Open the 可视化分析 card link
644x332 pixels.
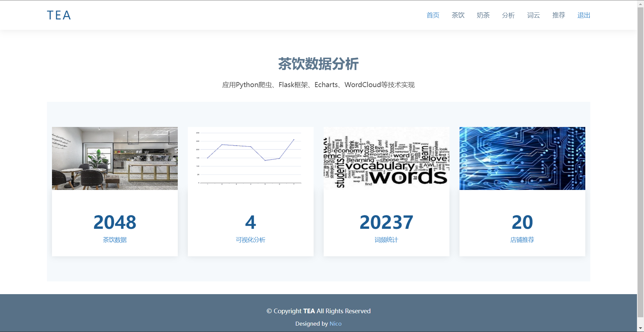click(x=251, y=240)
